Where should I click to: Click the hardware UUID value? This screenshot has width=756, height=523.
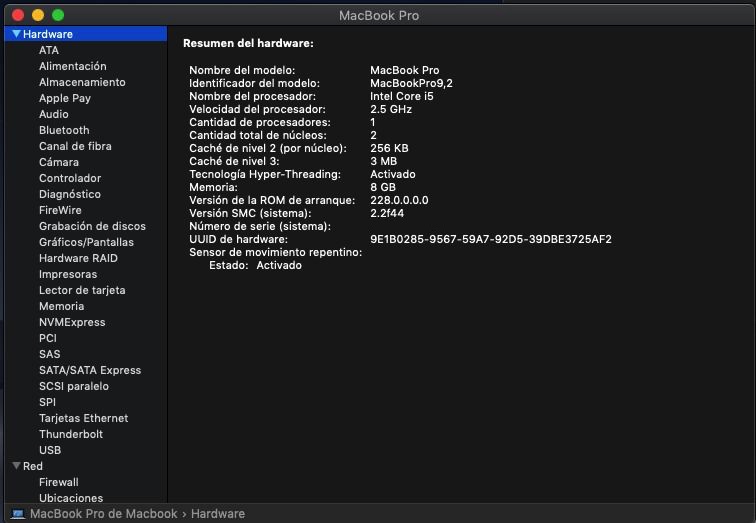pos(491,239)
